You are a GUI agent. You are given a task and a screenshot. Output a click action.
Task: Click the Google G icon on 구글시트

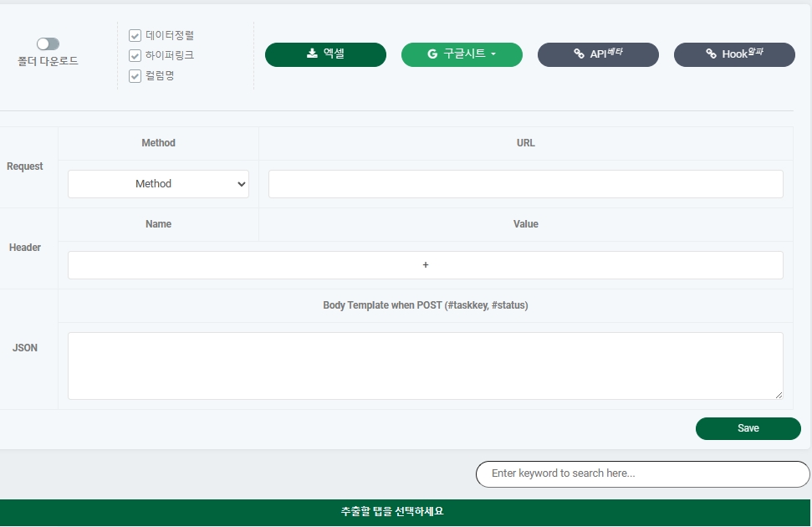(x=432, y=54)
